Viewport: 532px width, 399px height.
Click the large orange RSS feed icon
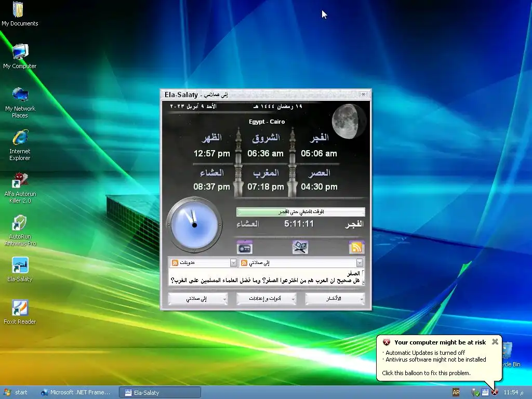(356, 247)
